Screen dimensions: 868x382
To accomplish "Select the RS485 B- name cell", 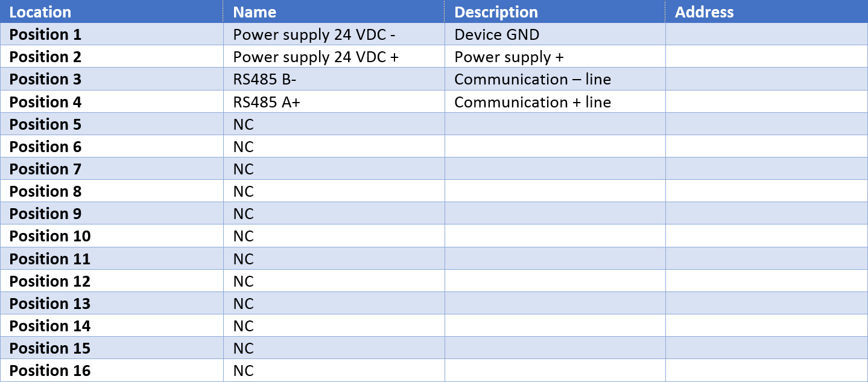I will [334, 79].
